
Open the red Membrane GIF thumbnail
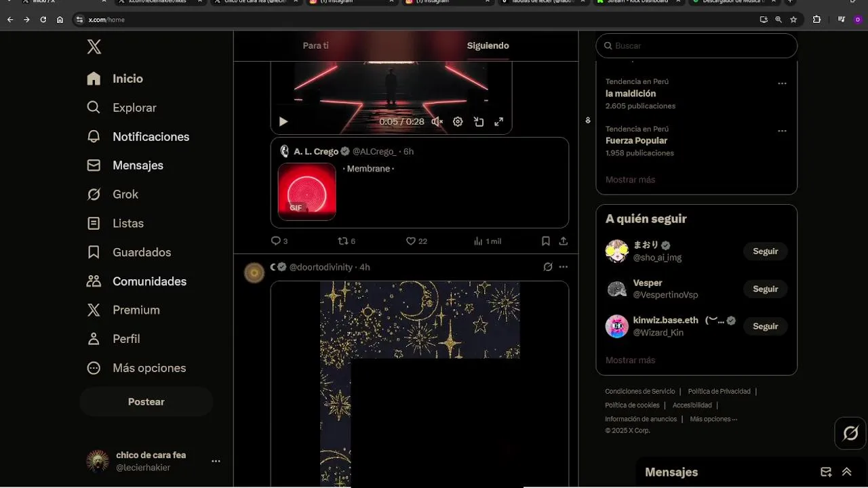click(x=307, y=191)
